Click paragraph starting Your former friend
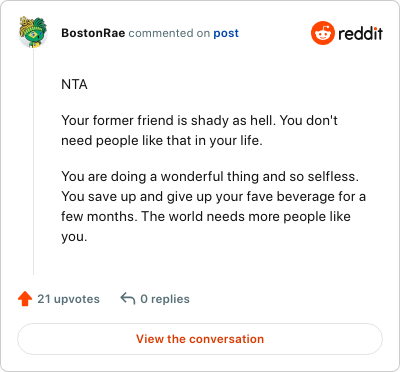The width and height of the screenshot is (400, 372). 199,130
